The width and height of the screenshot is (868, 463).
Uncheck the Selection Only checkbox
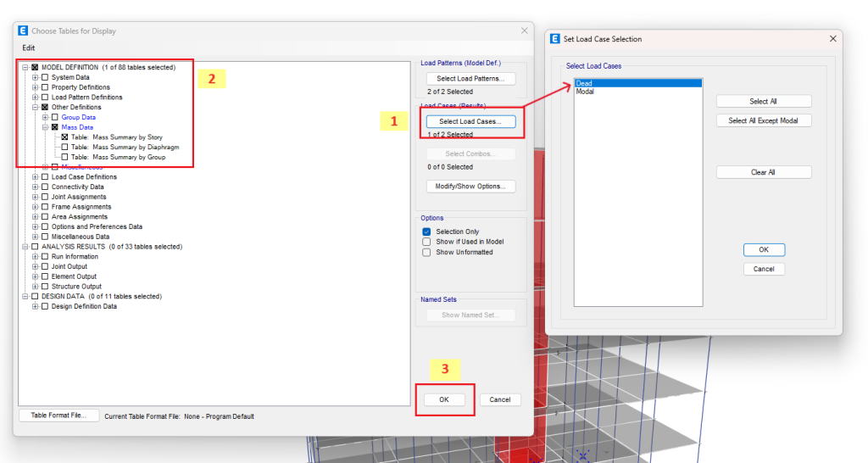(x=427, y=231)
